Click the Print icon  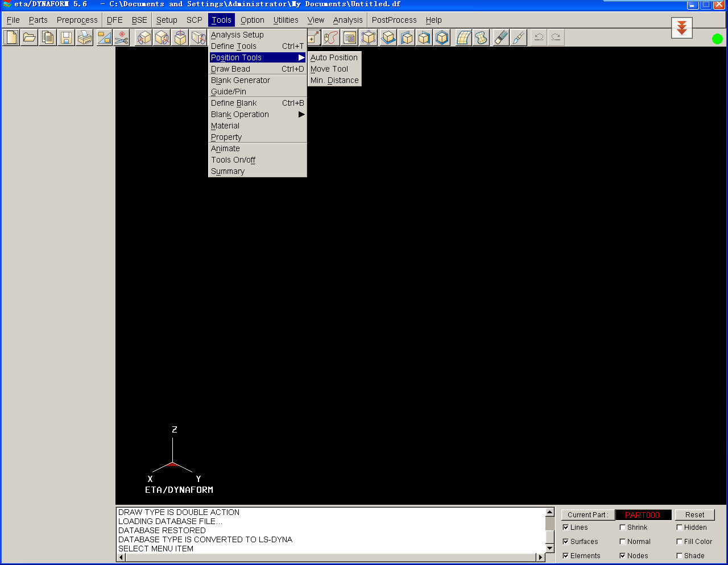pos(85,38)
